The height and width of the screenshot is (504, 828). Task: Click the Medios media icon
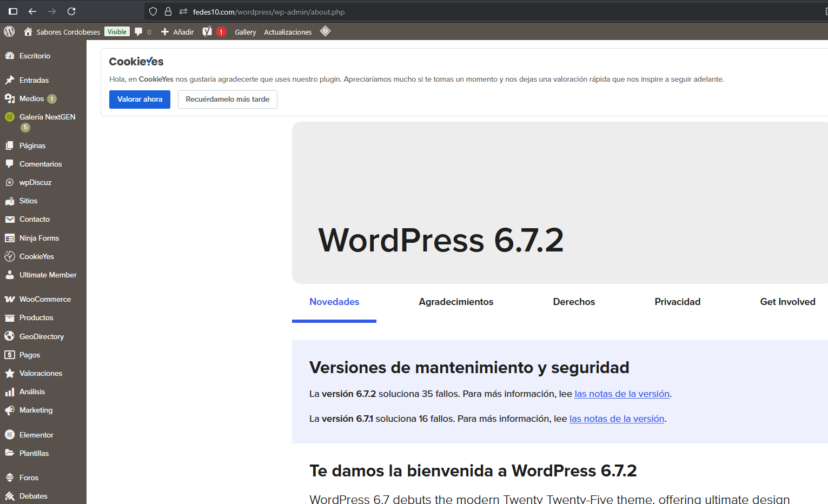click(10, 98)
